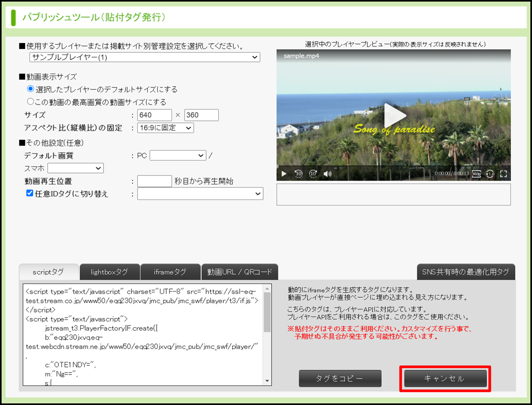Click the width field showing 640

click(154, 115)
